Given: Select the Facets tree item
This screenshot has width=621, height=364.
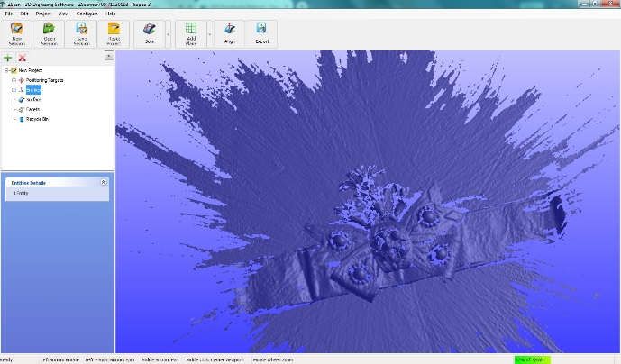Looking at the screenshot, I should coord(32,109).
